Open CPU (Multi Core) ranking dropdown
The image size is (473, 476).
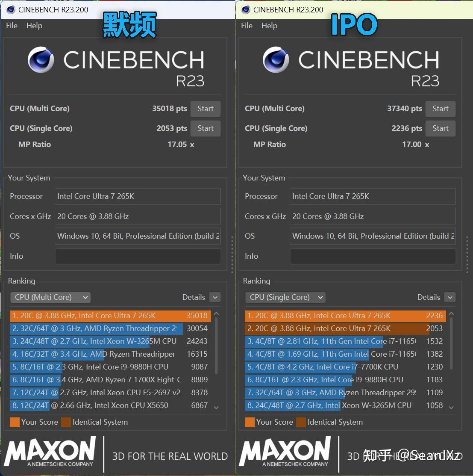[x=50, y=297]
